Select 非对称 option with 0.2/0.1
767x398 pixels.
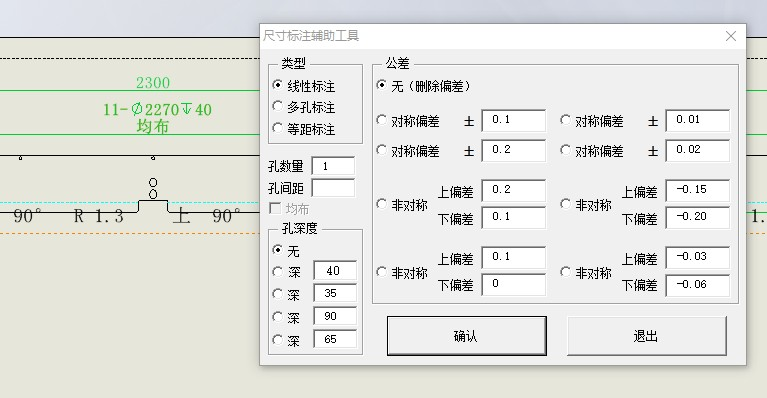point(382,204)
